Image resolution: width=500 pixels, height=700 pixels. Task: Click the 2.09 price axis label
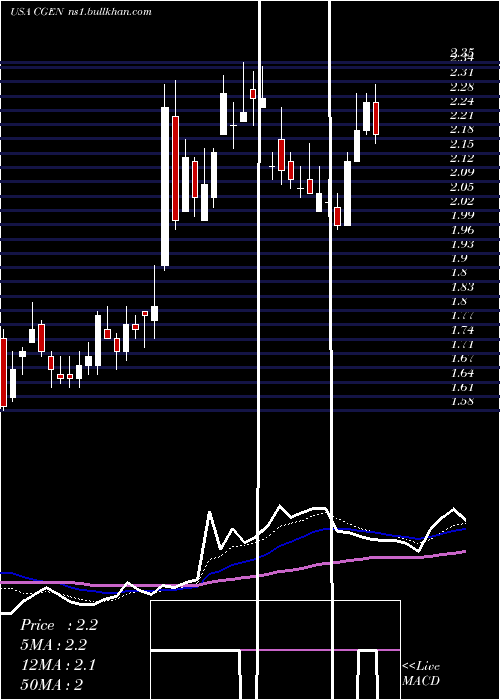pyautogui.click(x=462, y=172)
